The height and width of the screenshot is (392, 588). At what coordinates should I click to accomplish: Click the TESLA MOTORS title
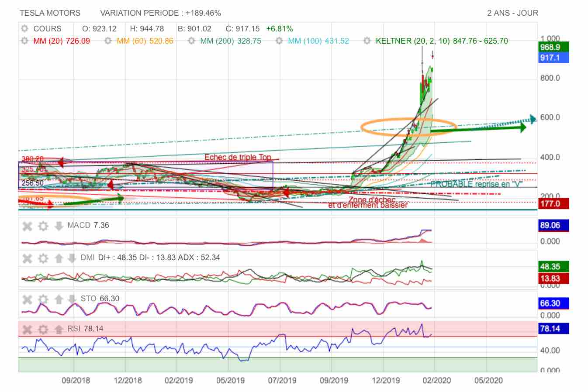tap(50, 13)
